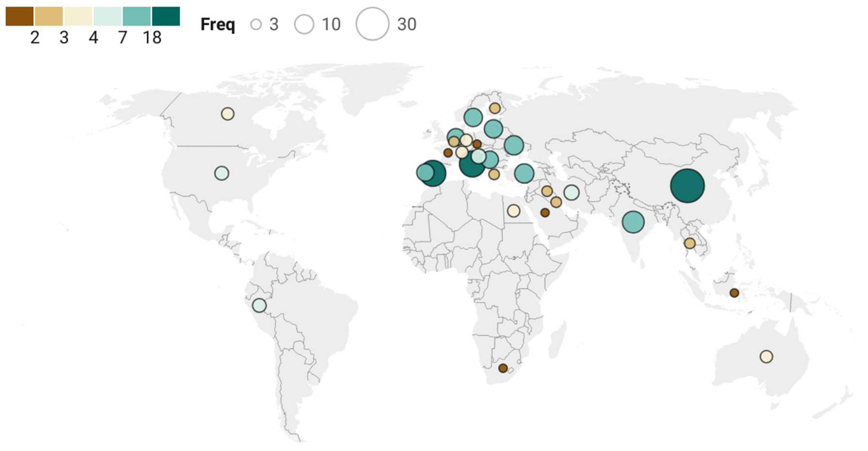Click the smallest Freq legend circle for 3
Viewport: 868px width, 451px height.
(256, 24)
